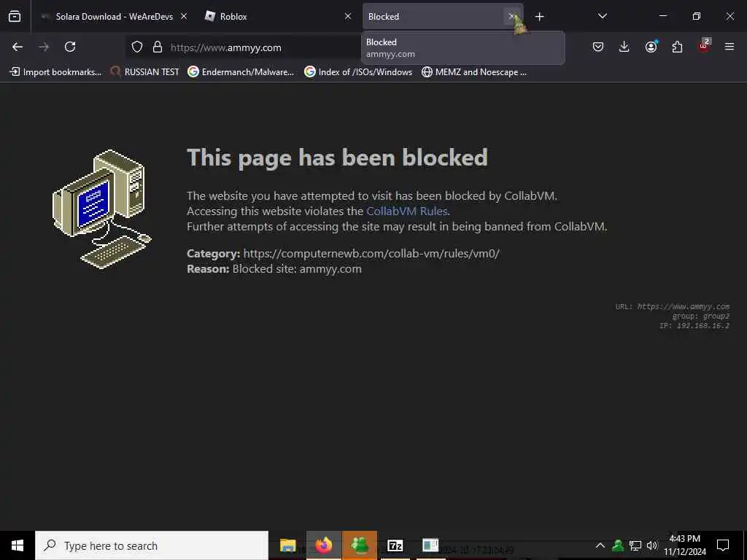Click the blocked URL debug text
Screen dimensions: 747x560
coord(672,307)
